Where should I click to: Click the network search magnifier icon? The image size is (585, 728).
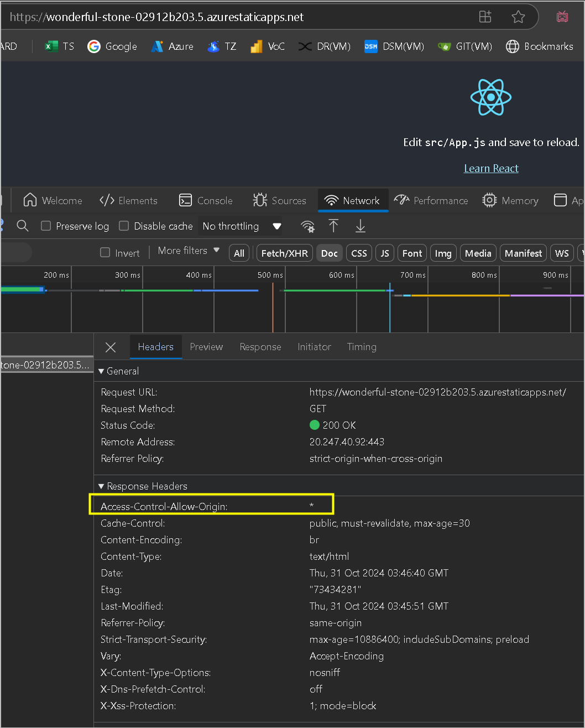[22, 226]
